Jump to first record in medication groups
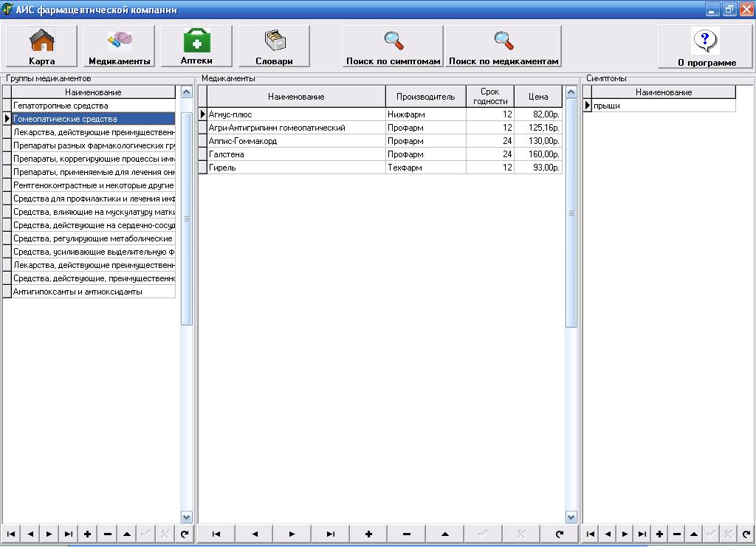Image resolution: width=756 pixels, height=547 pixels. click(11, 534)
